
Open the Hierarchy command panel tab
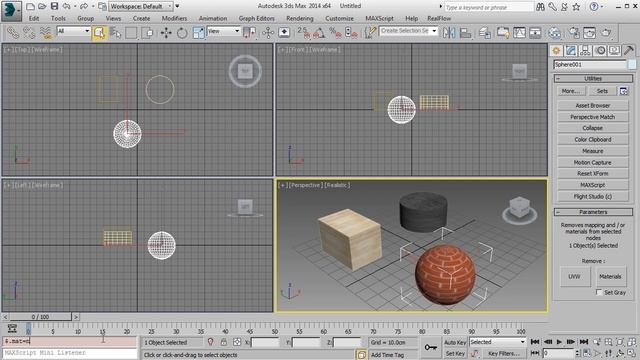pos(585,51)
